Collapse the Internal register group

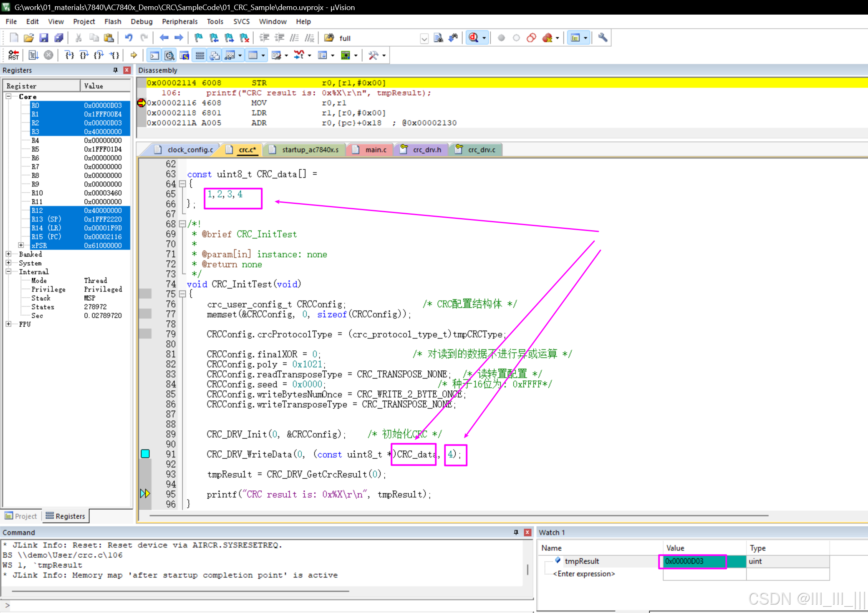(x=8, y=271)
